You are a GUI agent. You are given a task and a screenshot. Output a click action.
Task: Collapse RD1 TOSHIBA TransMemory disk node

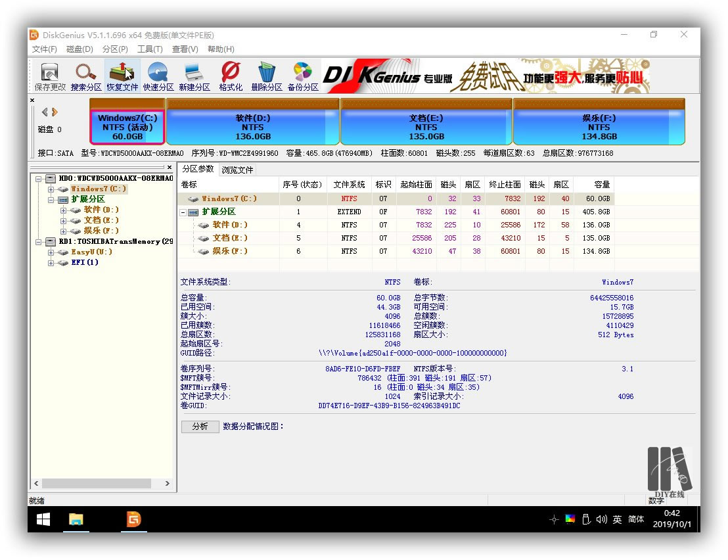[x=39, y=242]
